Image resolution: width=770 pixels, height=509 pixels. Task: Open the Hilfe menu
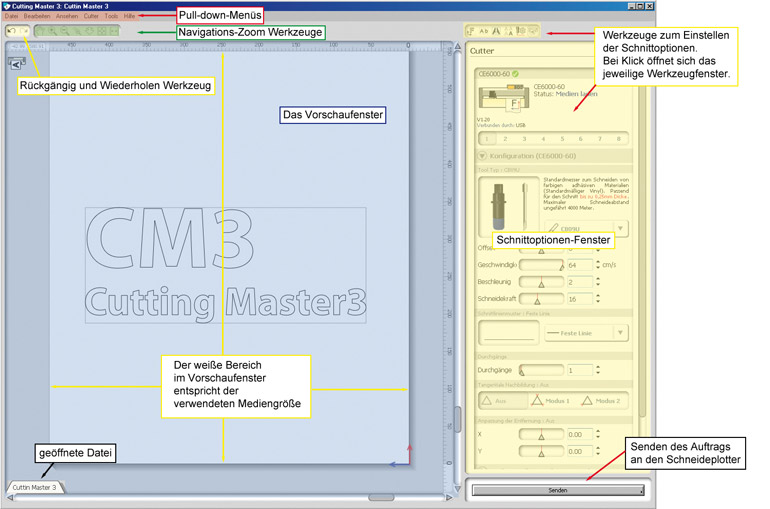click(x=129, y=16)
